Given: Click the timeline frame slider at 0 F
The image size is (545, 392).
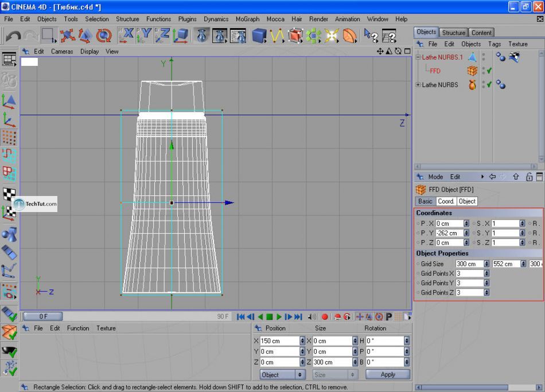Looking at the screenshot, I should point(44,316).
